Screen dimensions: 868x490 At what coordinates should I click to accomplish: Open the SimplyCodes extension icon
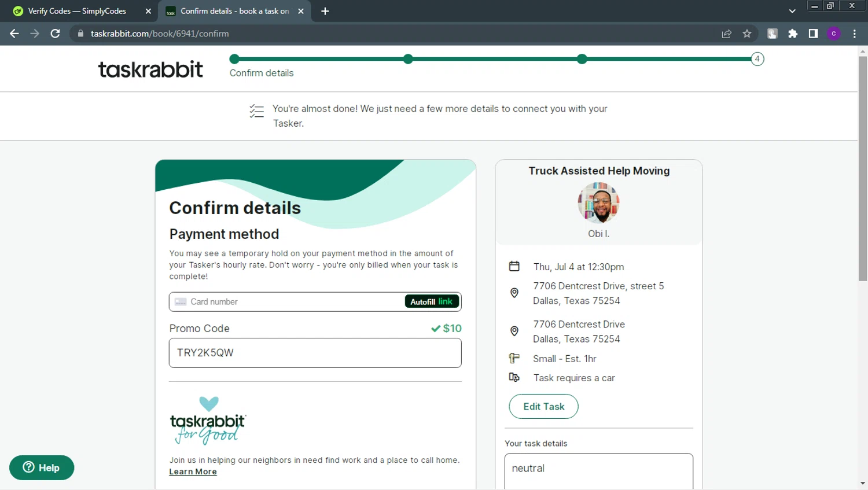point(772,34)
